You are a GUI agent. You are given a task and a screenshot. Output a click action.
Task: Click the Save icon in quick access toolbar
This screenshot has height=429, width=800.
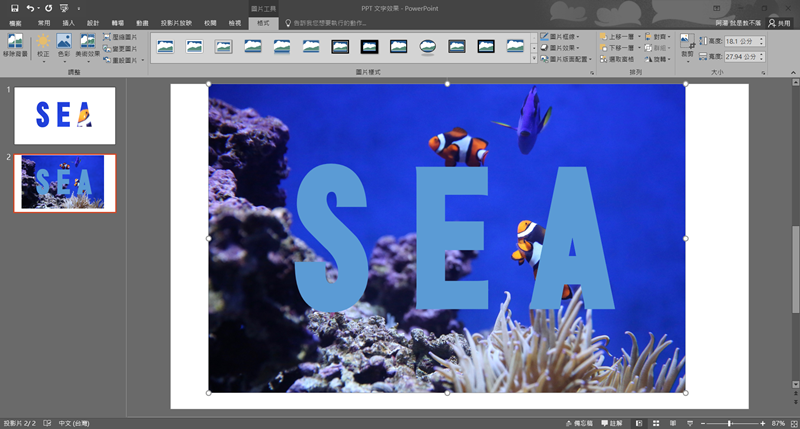[15, 7]
